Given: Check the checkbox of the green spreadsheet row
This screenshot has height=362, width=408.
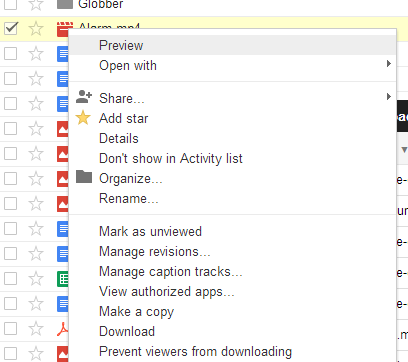Looking at the screenshot, I should pos(11,278).
